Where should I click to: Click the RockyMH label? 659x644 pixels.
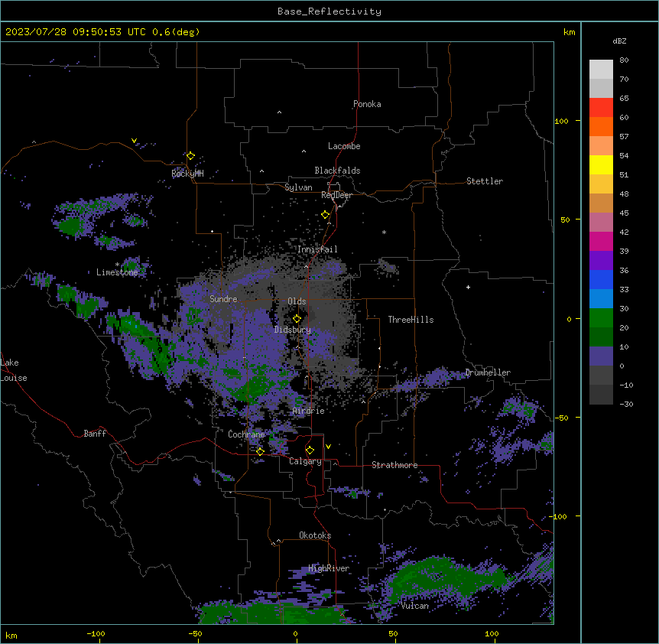click(x=187, y=174)
